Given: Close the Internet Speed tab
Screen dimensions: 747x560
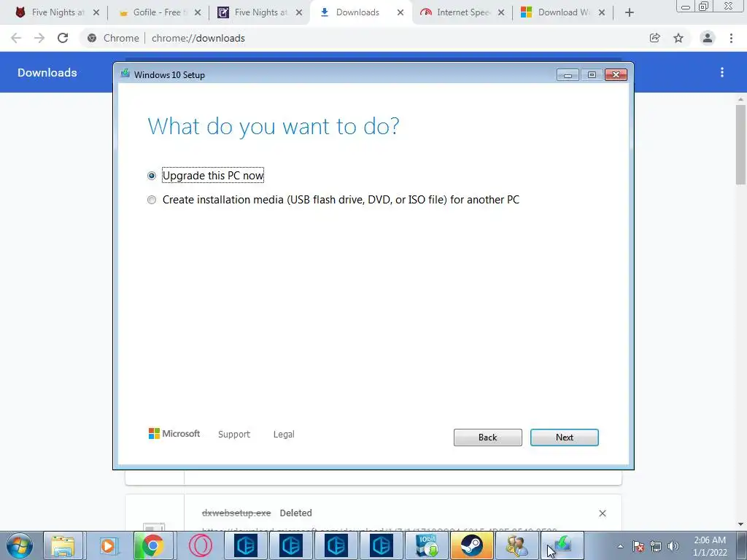Looking at the screenshot, I should [501, 13].
